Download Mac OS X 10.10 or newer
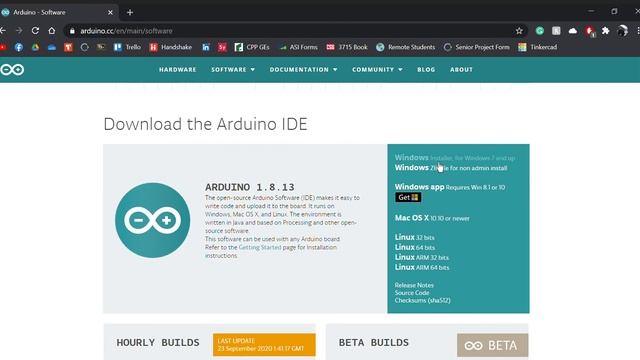This screenshot has width=640, height=360. click(x=432, y=218)
